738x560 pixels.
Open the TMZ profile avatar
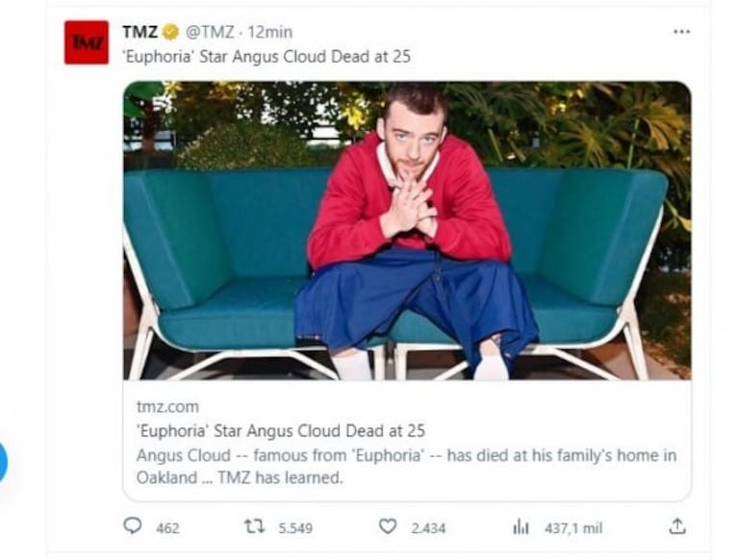[87, 42]
